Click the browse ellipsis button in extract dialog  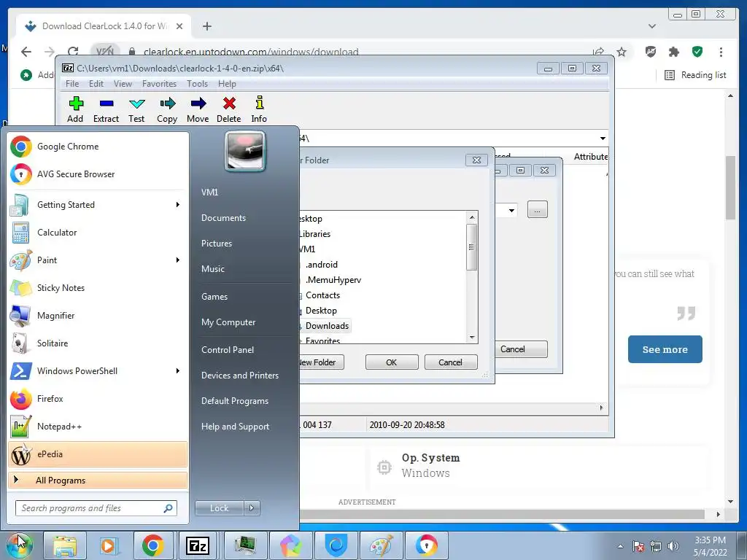click(x=538, y=210)
